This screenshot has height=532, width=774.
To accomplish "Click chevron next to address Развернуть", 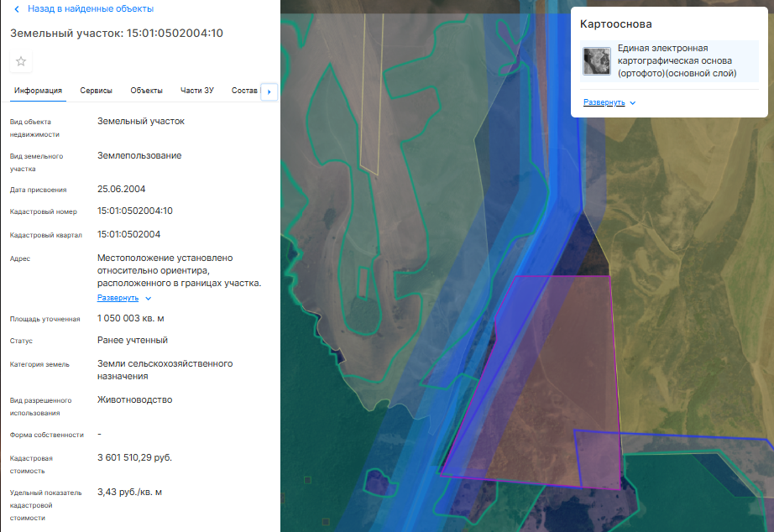I will (148, 298).
